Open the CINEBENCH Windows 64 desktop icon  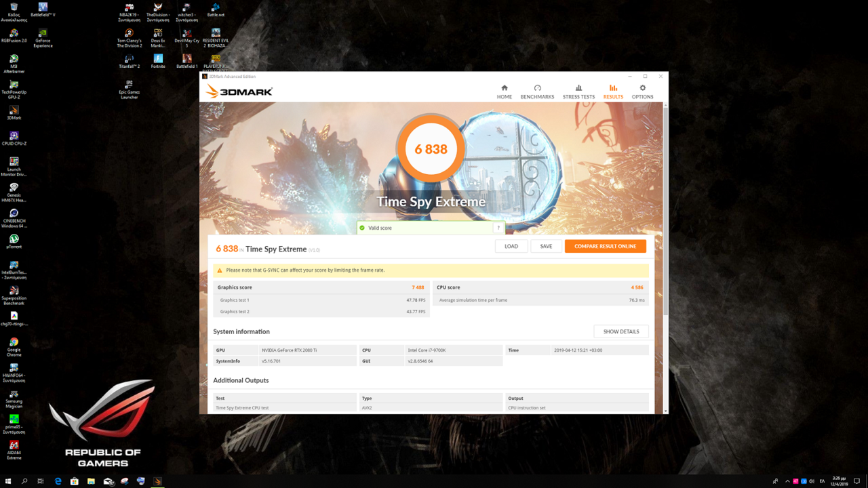point(14,218)
